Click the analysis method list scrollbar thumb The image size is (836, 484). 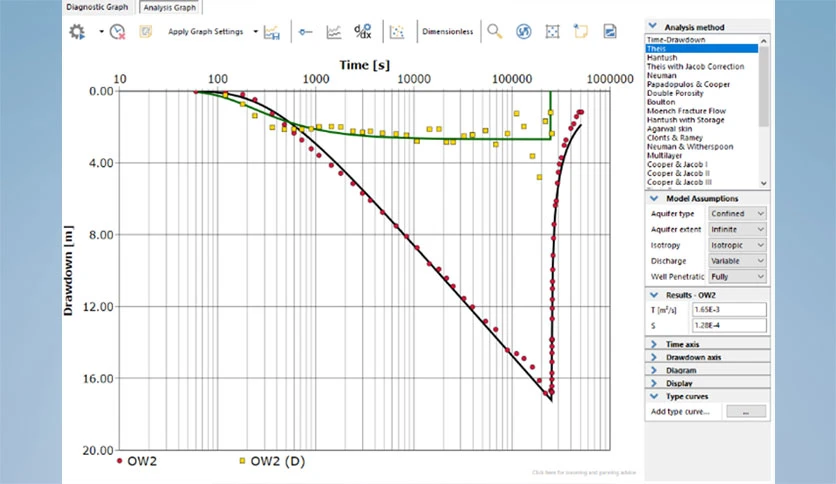tap(763, 85)
